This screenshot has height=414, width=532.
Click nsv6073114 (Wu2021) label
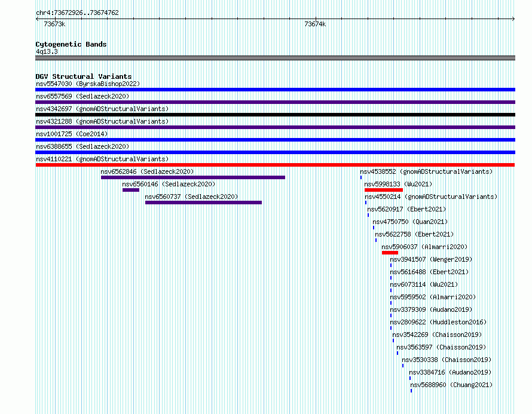[x=424, y=284]
